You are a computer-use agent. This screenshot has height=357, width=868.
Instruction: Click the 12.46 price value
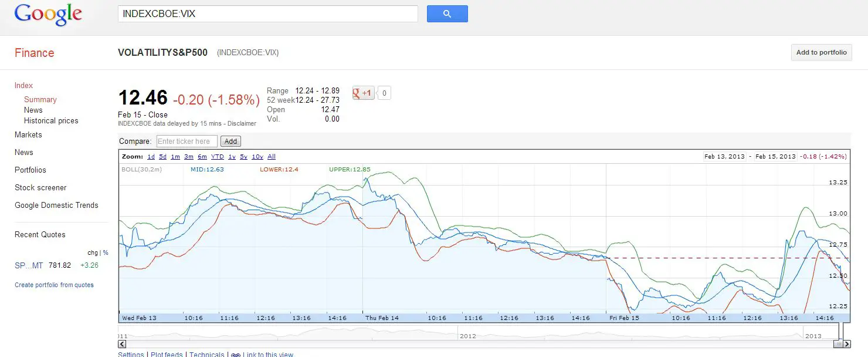click(x=143, y=97)
